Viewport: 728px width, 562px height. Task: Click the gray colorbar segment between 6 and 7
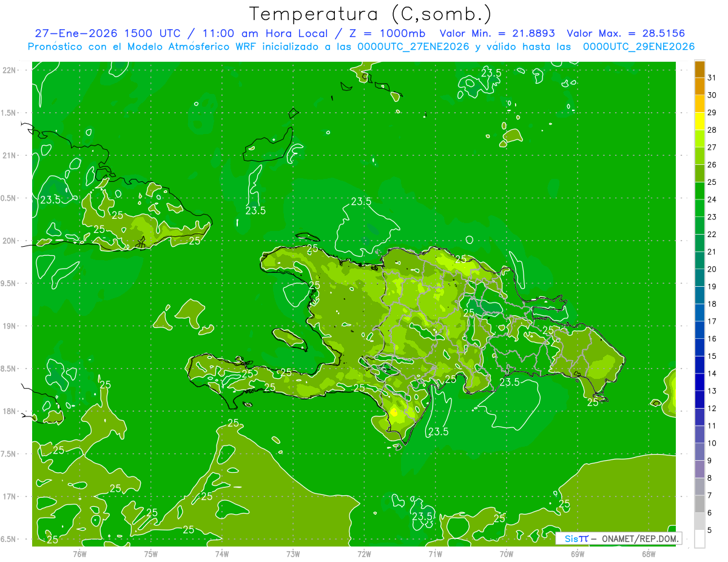(x=699, y=504)
